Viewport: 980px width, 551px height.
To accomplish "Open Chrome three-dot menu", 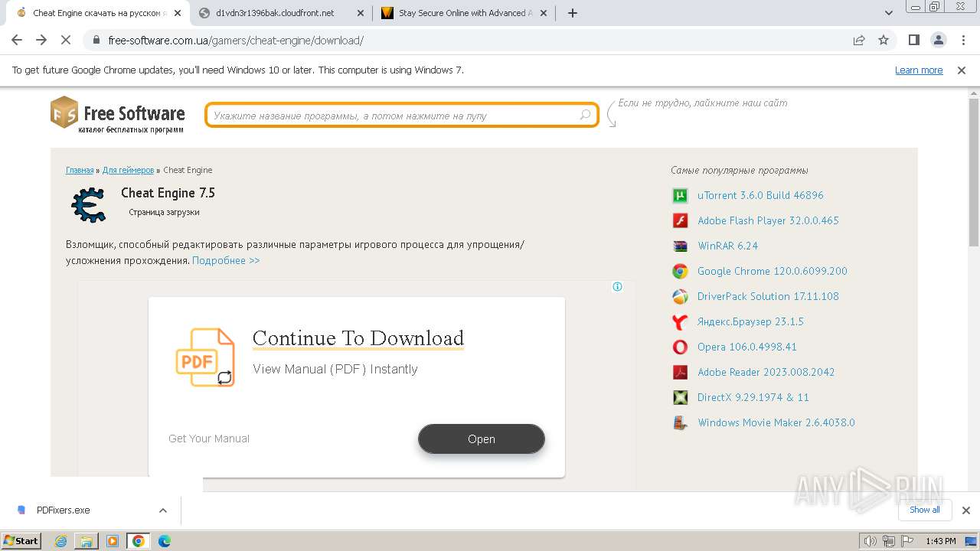I will [962, 40].
